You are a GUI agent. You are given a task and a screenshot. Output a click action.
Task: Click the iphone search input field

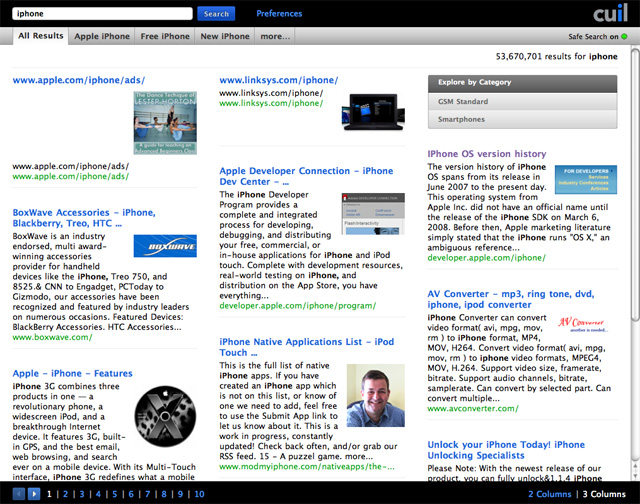102,13
